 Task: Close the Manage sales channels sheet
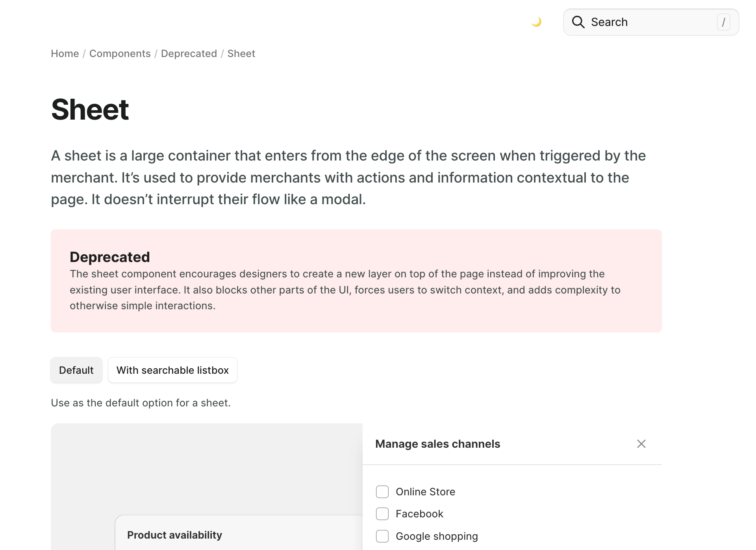641,444
